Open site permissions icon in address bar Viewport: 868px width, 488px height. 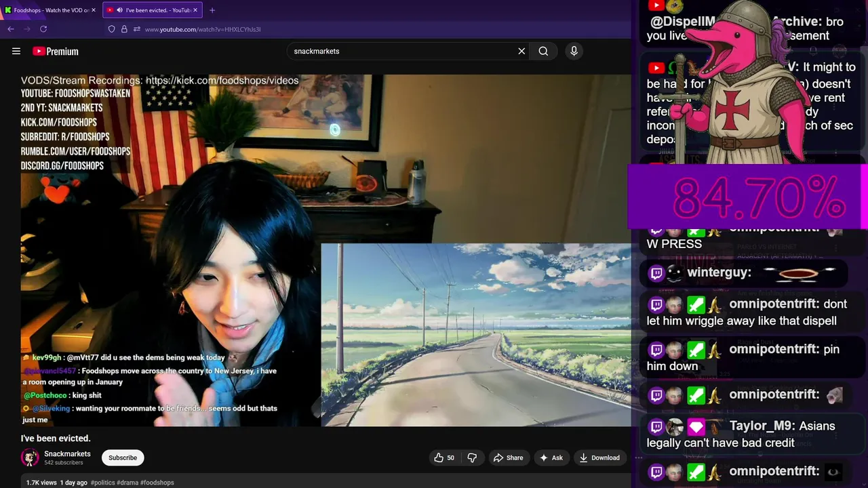pos(136,29)
